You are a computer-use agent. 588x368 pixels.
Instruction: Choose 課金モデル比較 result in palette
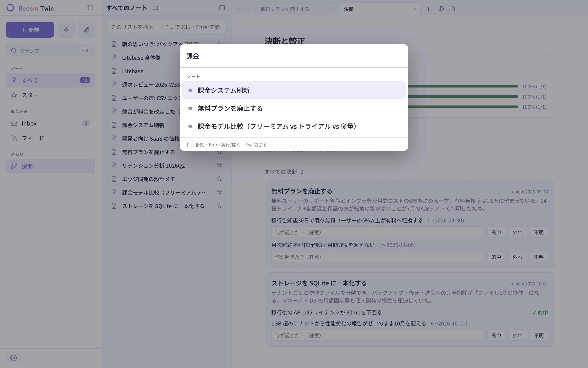coord(294,126)
